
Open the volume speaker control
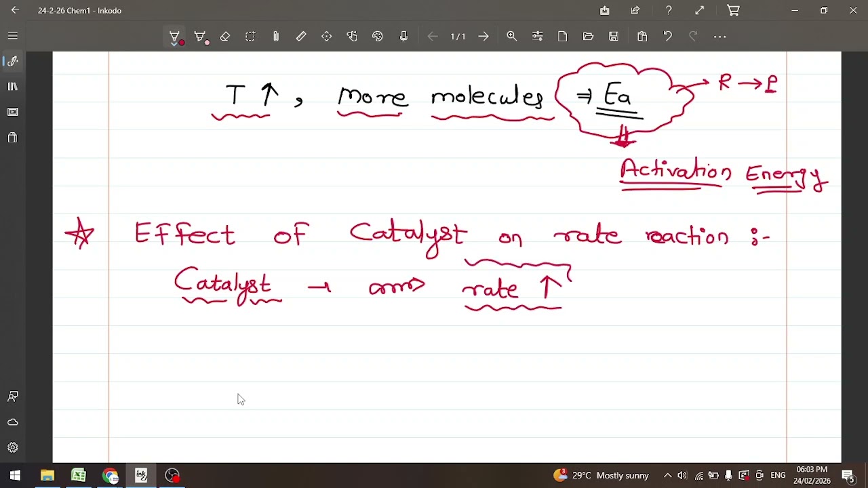tap(682, 475)
